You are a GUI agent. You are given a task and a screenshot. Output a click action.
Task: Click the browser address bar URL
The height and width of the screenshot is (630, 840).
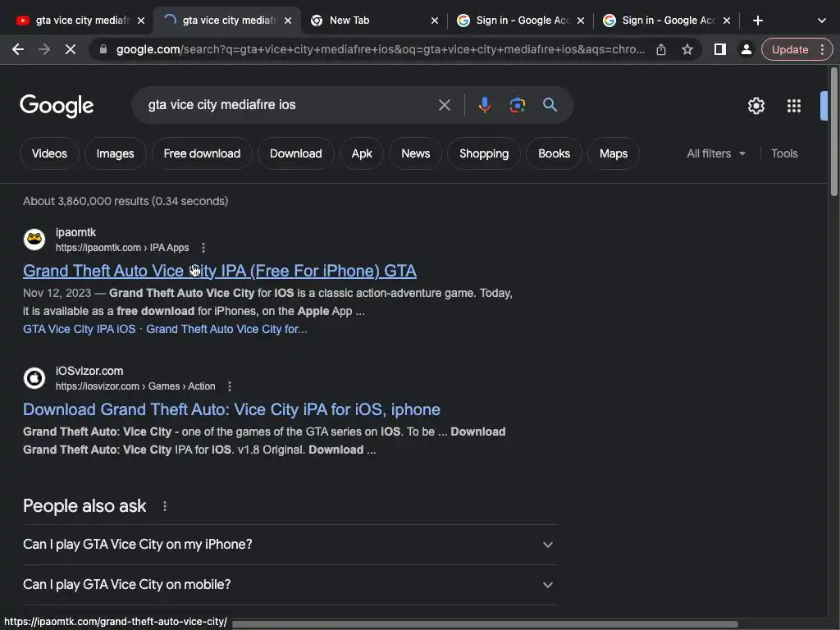381,49
